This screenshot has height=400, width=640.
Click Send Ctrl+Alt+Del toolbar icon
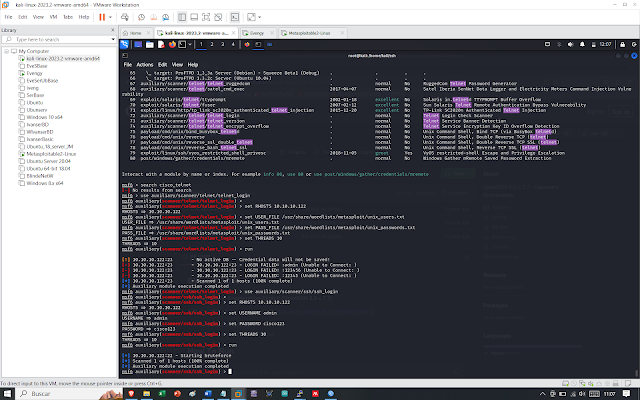click(124, 17)
